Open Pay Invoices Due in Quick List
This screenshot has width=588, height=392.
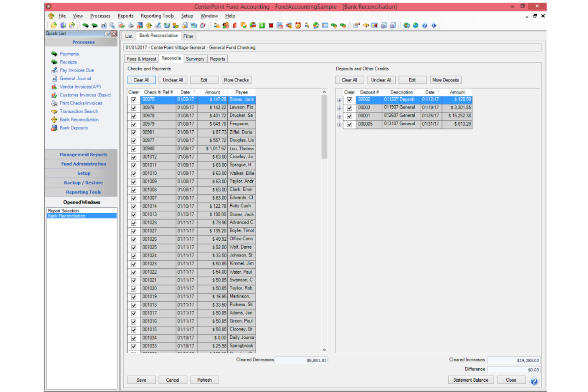[x=77, y=70]
